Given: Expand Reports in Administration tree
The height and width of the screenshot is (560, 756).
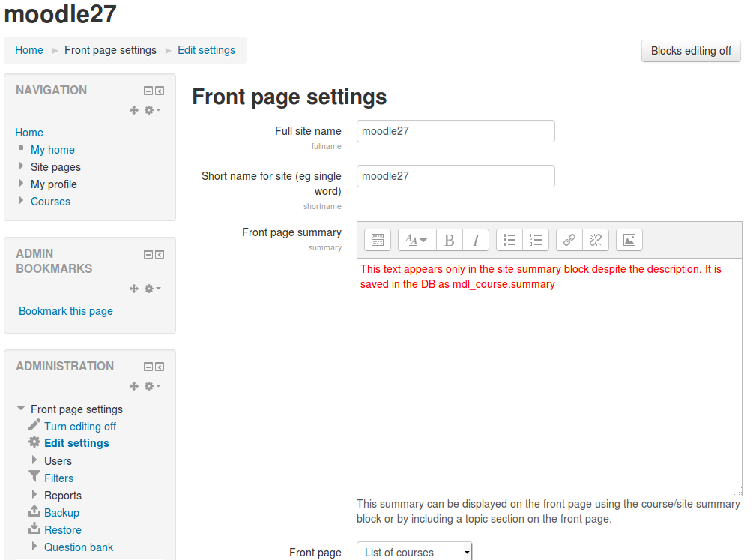Looking at the screenshot, I should tap(34, 494).
